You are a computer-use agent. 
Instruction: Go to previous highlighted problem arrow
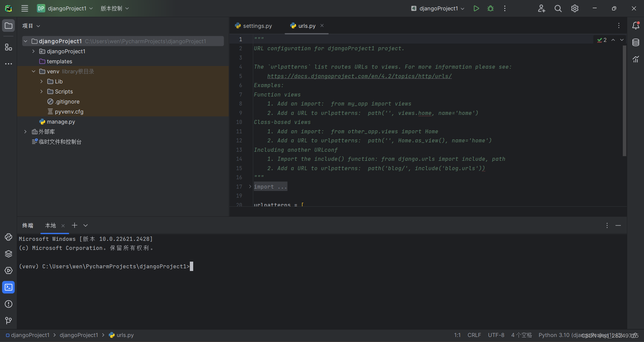pyautogui.click(x=613, y=40)
